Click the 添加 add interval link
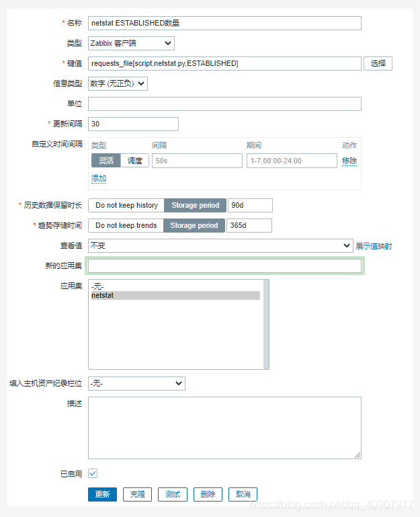 pyautogui.click(x=99, y=178)
